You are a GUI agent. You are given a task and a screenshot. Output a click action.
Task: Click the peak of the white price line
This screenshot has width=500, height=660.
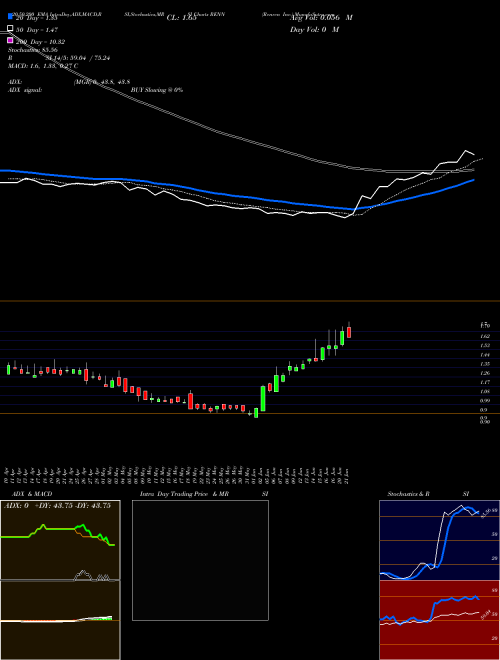(465, 151)
